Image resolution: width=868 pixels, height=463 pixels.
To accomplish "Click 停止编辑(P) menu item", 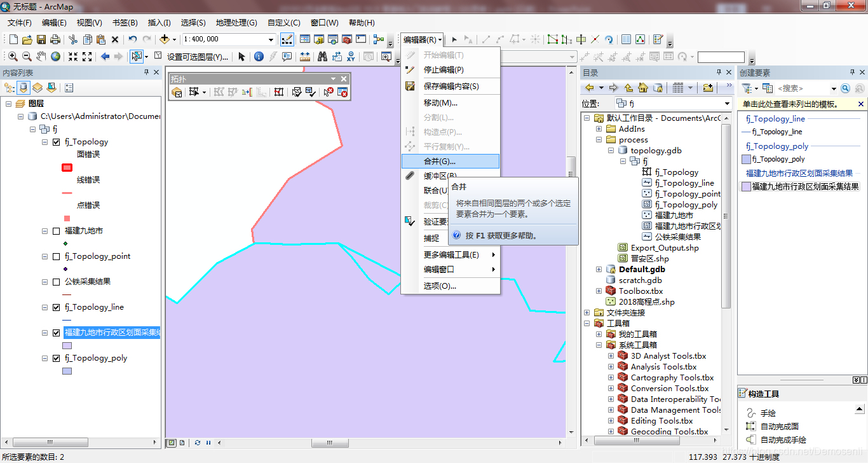I will point(451,70).
